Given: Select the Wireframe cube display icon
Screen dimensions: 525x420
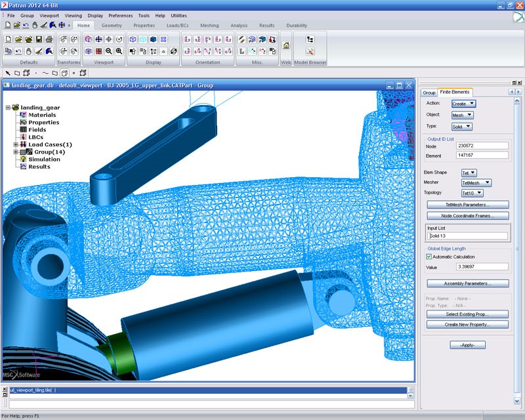Looking at the screenshot, I should [133, 39].
